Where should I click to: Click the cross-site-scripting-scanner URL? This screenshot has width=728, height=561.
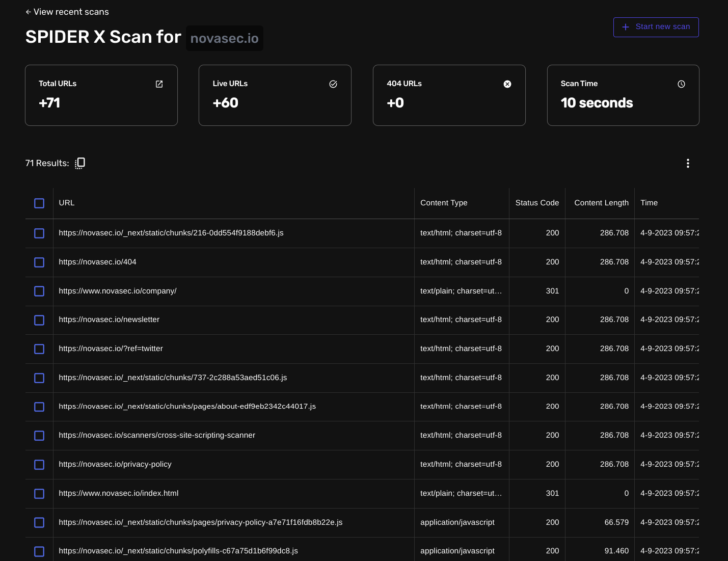[157, 435]
